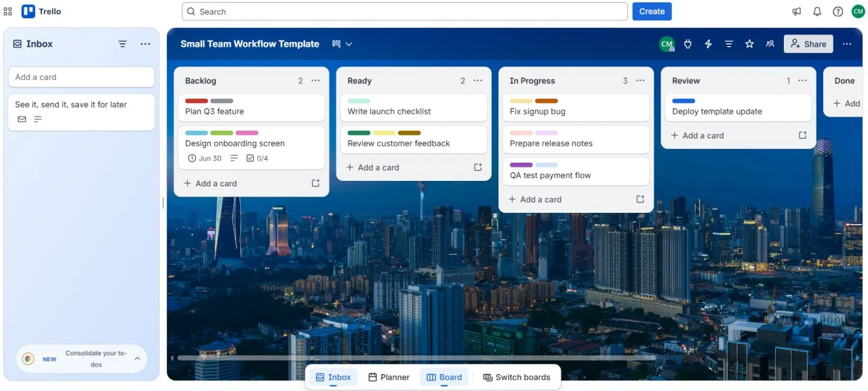Image resolution: width=868 pixels, height=391 pixels.
Task: Click the In Progress list title
Action: tap(532, 81)
